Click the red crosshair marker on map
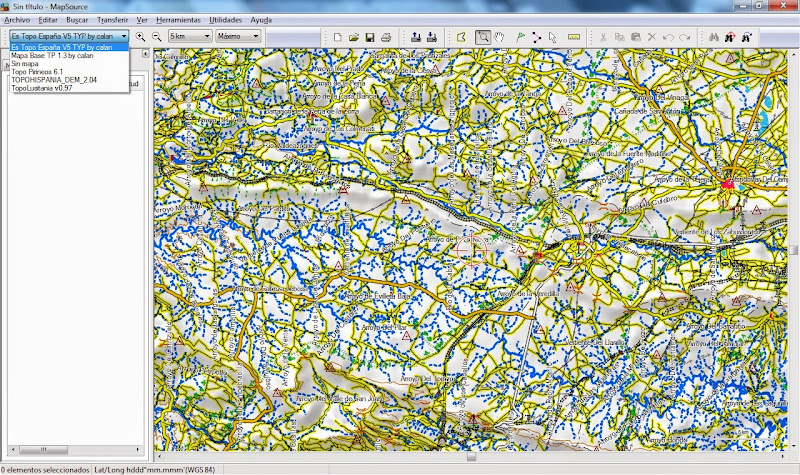 coord(471,250)
